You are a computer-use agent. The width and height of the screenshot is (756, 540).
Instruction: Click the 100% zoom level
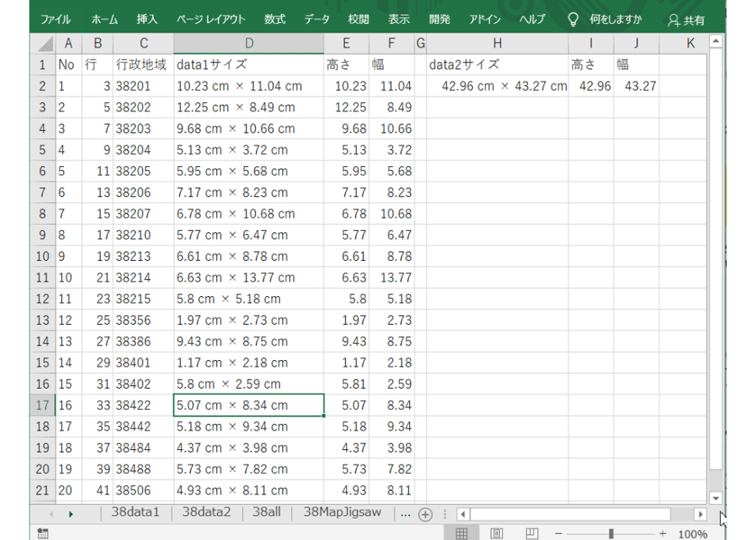(693, 534)
